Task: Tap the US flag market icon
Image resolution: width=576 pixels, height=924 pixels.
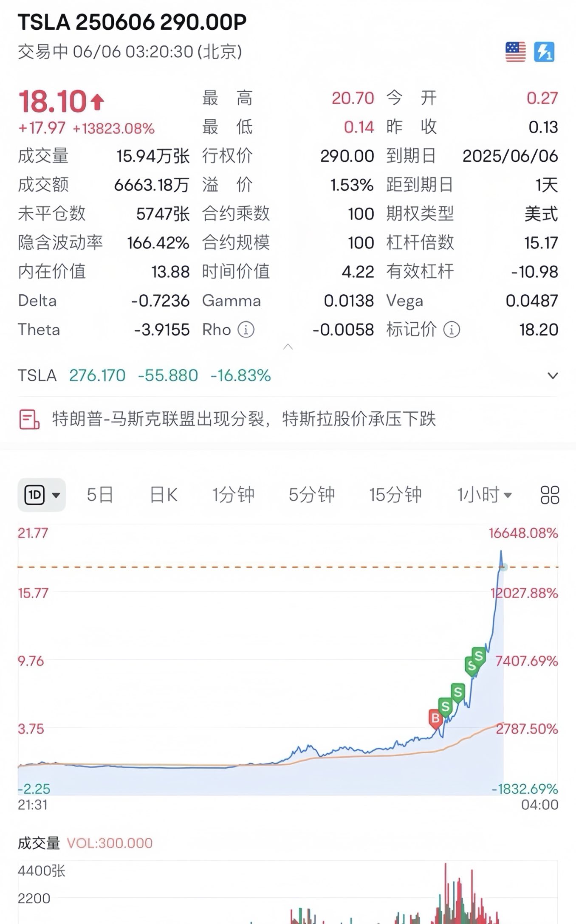Action: click(515, 52)
